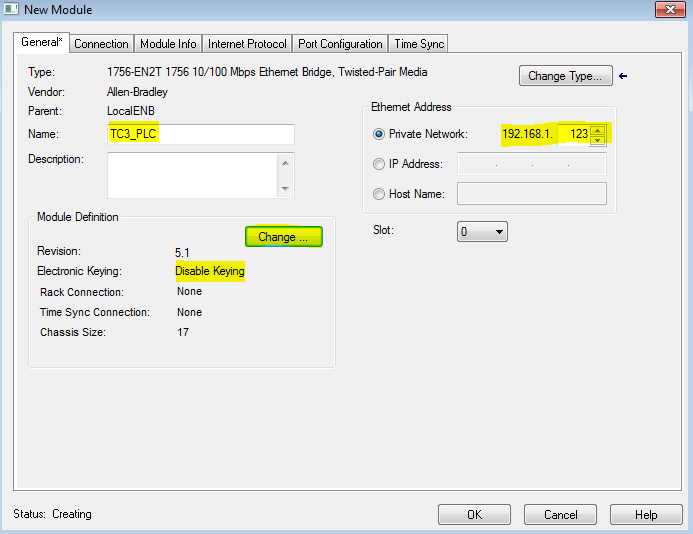
Task: Click the Name field containing TC3_PLC
Action: click(x=201, y=134)
